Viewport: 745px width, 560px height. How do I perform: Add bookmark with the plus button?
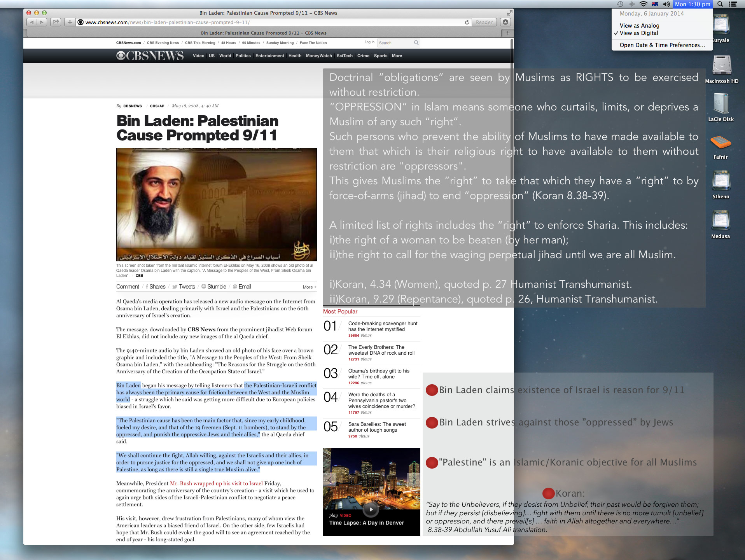70,22
